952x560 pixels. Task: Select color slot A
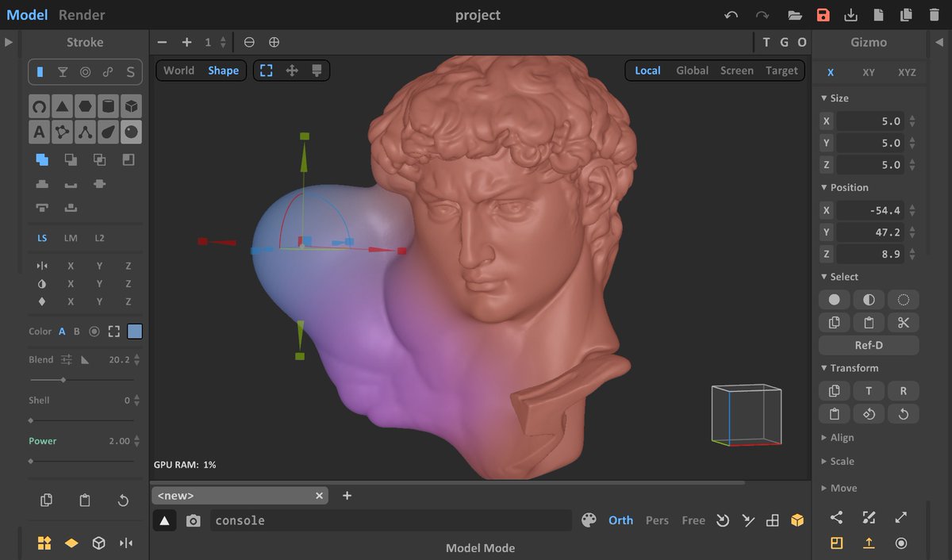tap(62, 332)
